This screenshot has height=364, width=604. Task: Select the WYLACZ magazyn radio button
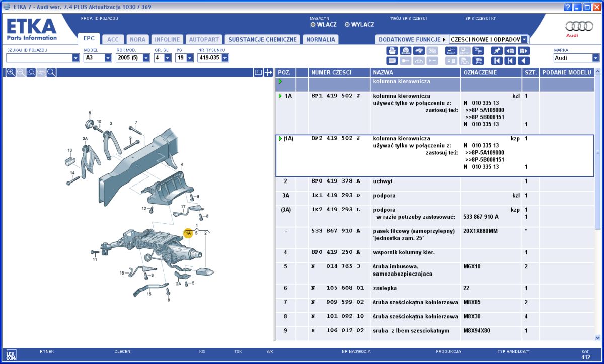(347, 24)
